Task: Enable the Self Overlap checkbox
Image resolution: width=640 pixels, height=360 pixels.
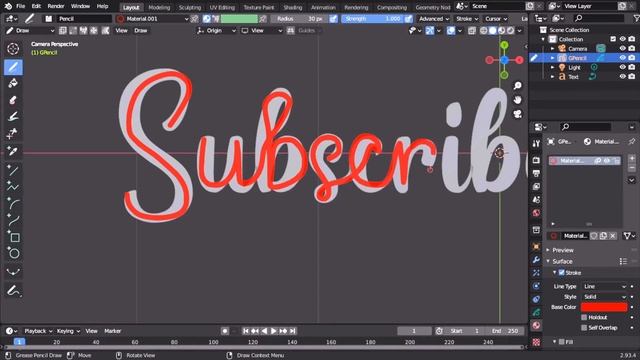Action: coord(584,328)
